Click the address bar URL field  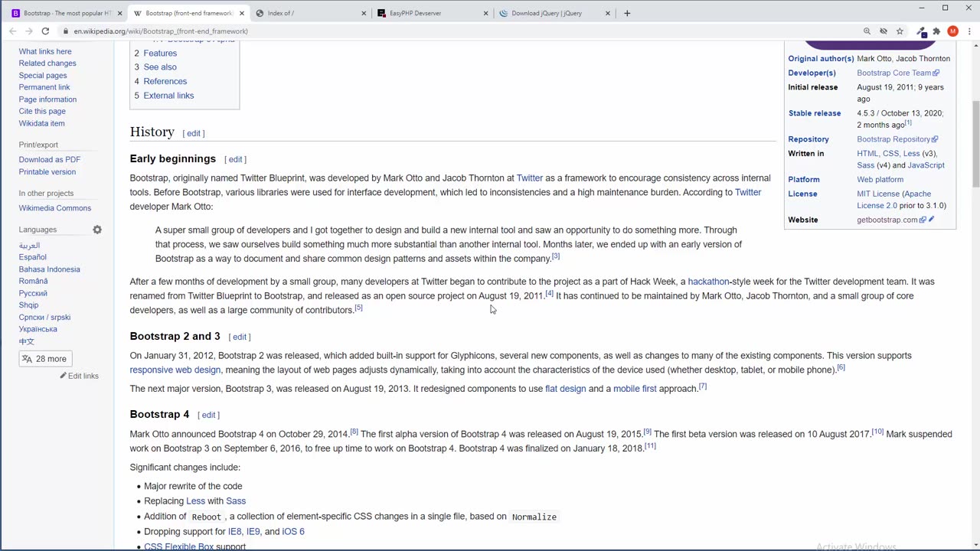(x=459, y=31)
